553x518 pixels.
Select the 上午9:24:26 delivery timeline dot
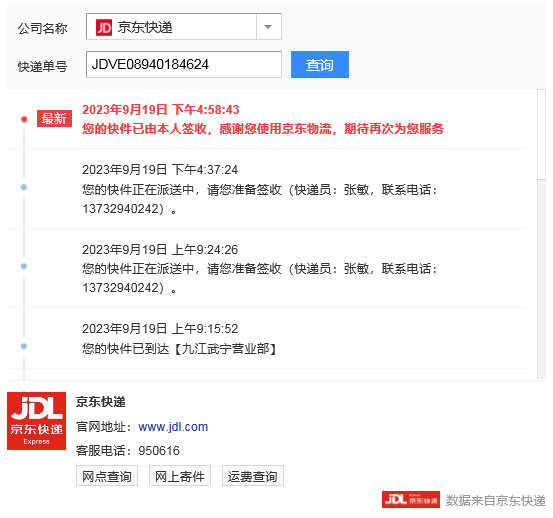(x=24, y=266)
